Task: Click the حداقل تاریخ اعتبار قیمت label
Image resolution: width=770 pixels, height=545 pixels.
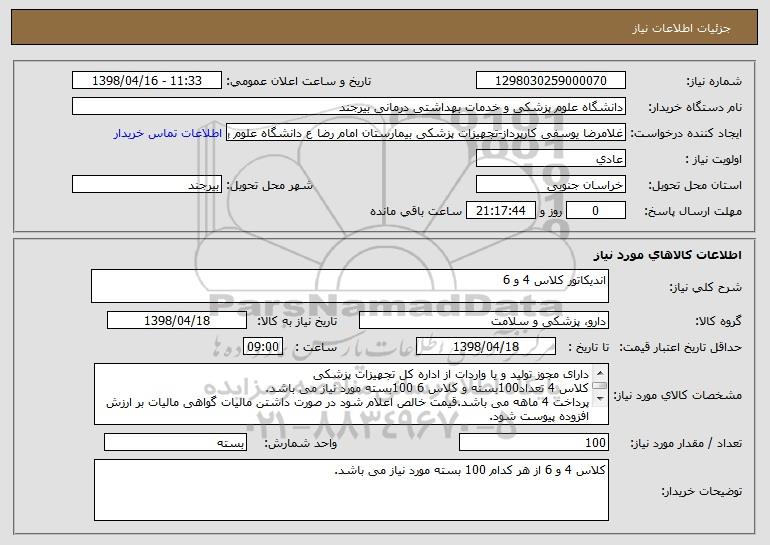Action: click(681, 347)
